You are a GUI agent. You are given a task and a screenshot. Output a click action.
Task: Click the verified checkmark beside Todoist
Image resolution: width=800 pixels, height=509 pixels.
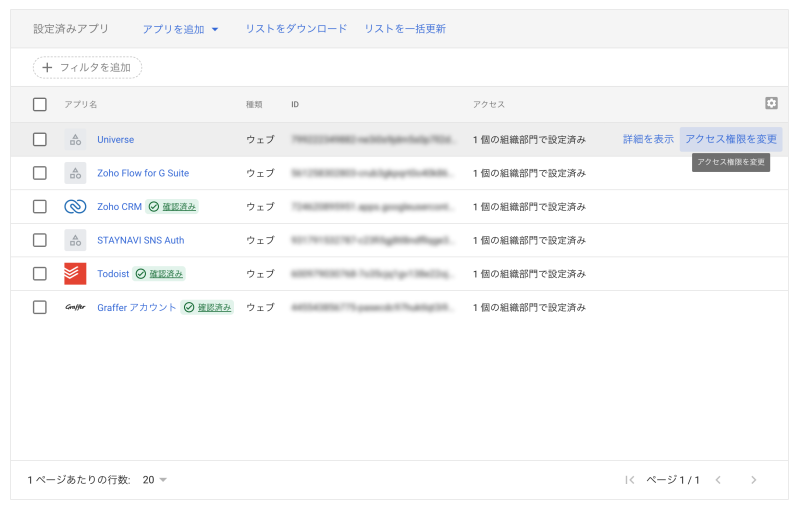141,274
